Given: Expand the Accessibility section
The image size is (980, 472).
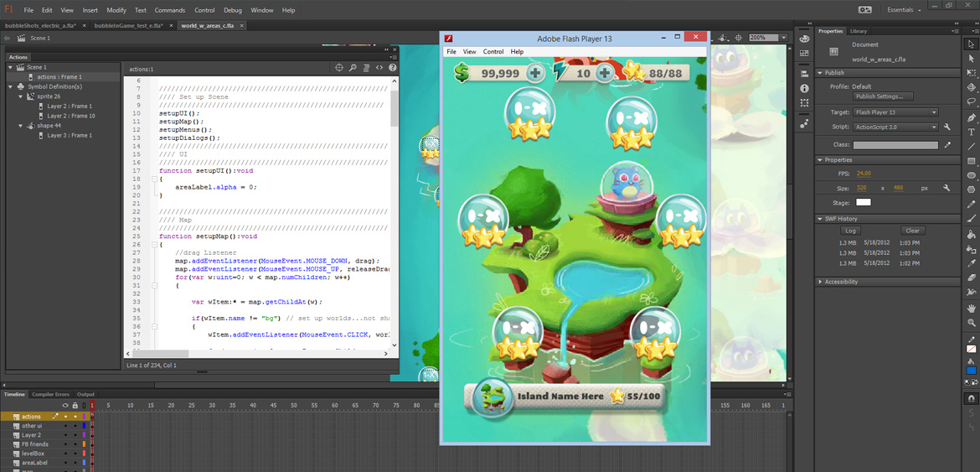Looking at the screenshot, I should [x=841, y=282].
